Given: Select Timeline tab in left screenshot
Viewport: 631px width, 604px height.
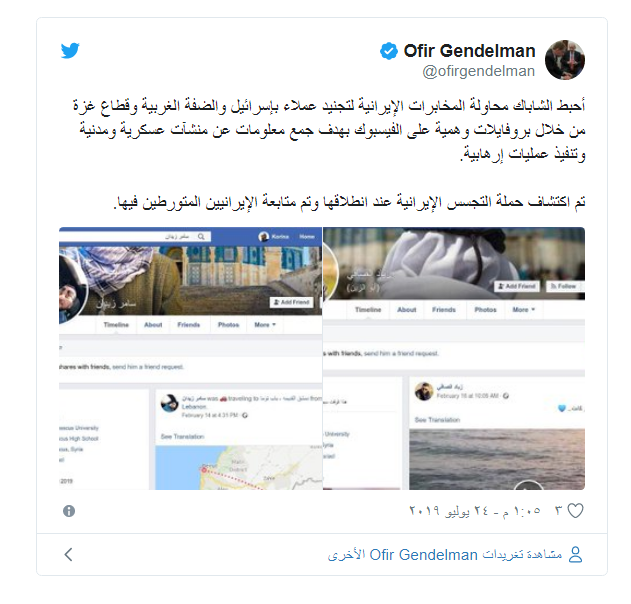Looking at the screenshot, I should pos(116,325).
